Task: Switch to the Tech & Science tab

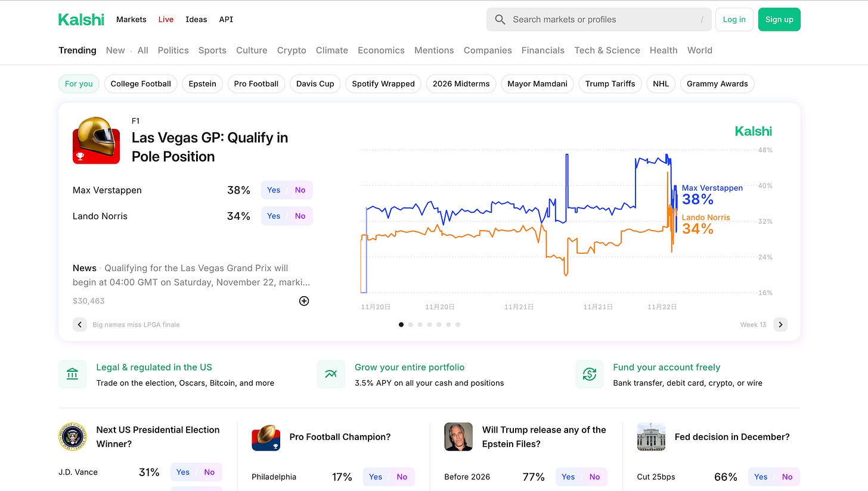Action: click(607, 50)
